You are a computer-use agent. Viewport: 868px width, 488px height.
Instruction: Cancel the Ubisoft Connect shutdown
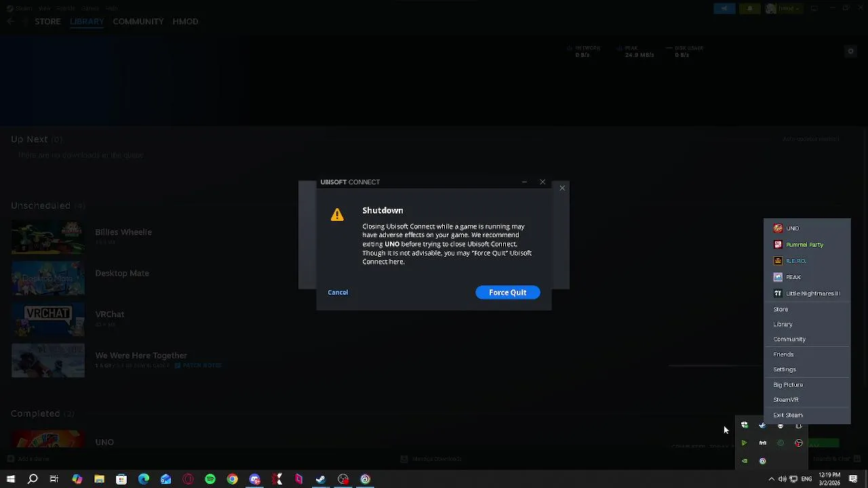pos(338,292)
